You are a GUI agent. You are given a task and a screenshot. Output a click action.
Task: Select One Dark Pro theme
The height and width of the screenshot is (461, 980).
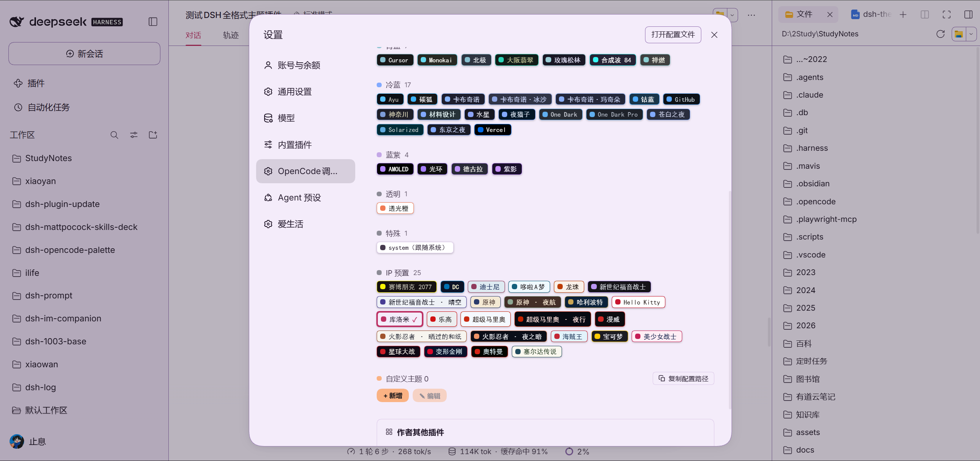click(x=614, y=115)
